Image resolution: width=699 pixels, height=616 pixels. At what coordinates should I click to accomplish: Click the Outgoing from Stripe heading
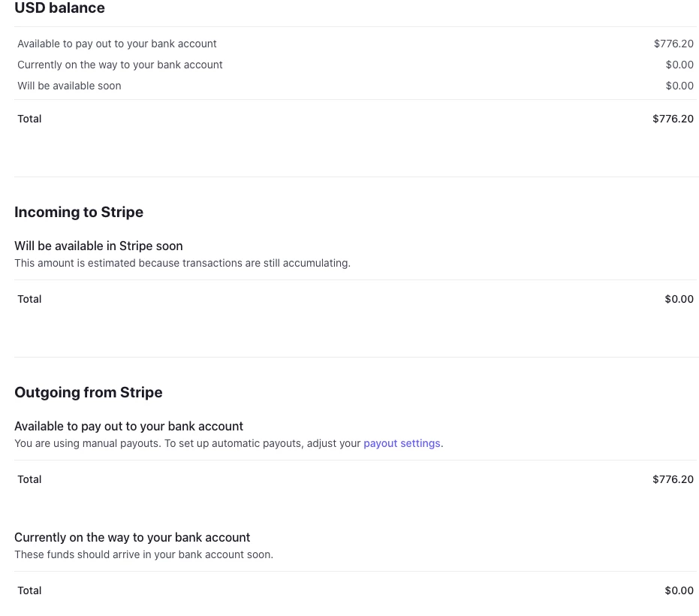tap(89, 392)
